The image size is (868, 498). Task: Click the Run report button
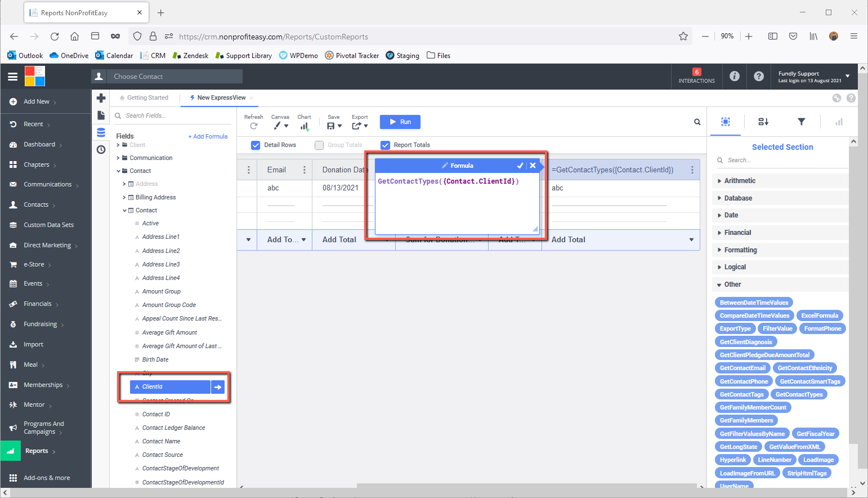pos(400,122)
